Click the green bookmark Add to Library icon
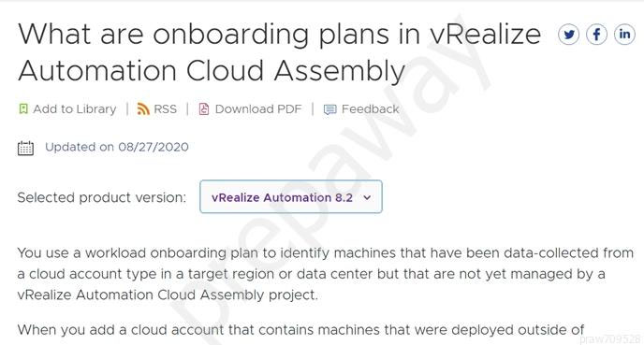The width and height of the screenshot is (644, 345). click(x=23, y=108)
